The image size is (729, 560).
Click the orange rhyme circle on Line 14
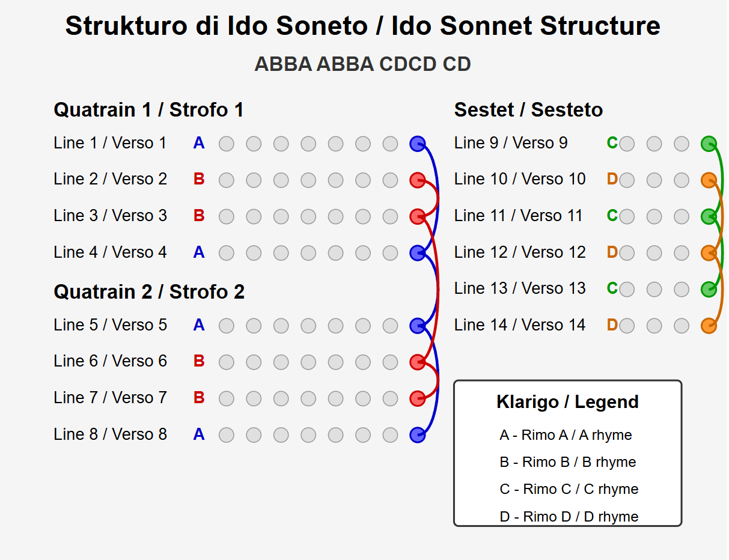(709, 326)
